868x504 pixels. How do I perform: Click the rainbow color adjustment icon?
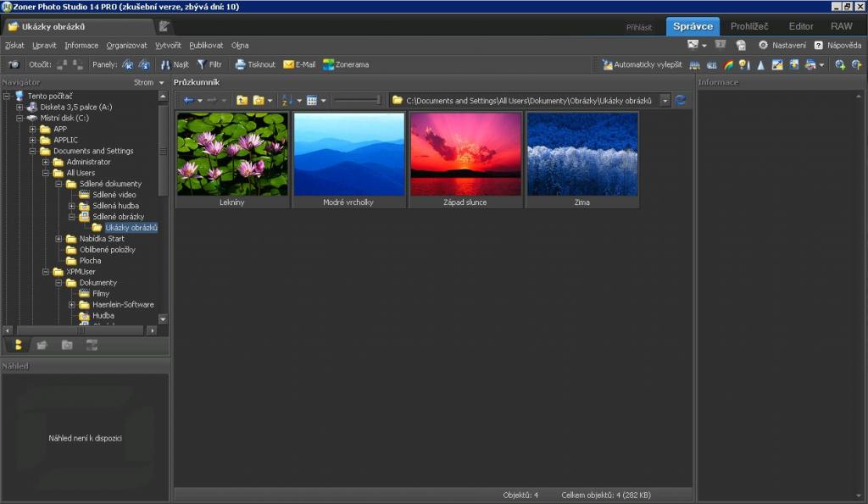728,65
